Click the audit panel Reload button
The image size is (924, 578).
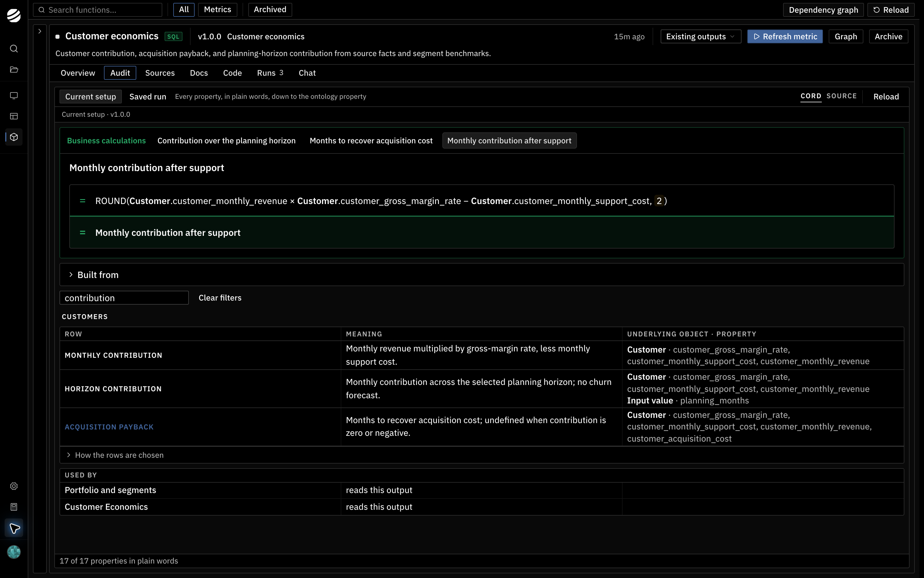(x=886, y=97)
